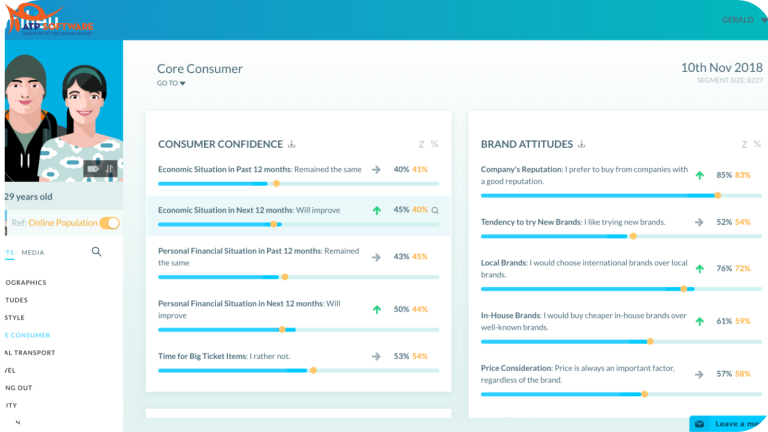
Task: Download the Consumer Confidence data
Action: pos(292,144)
